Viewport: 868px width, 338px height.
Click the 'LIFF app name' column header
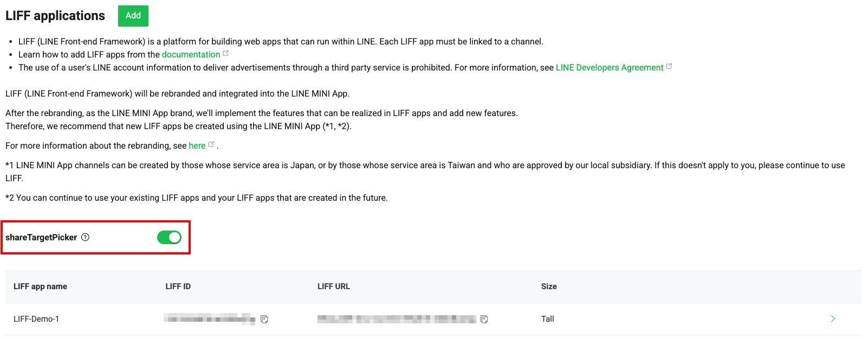pyautogui.click(x=40, y=286)
